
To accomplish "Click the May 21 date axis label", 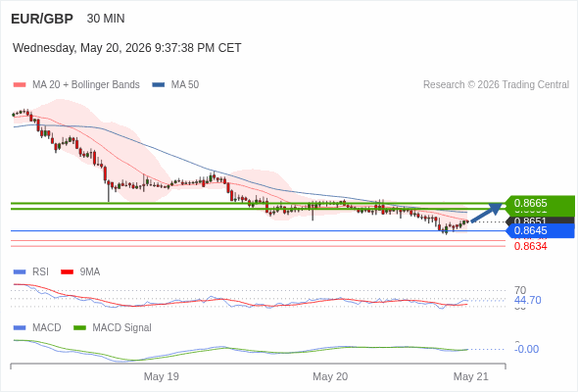I will [x=471, y=376].
